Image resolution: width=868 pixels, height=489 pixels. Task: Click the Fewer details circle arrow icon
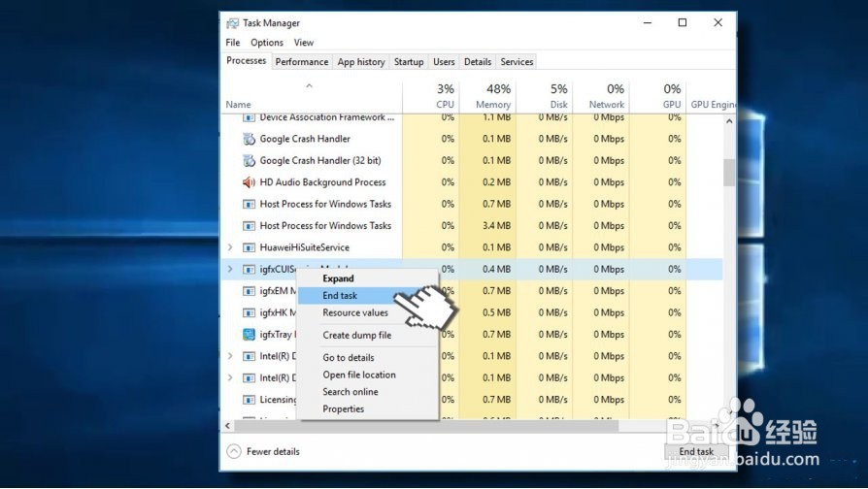(234, 451)
